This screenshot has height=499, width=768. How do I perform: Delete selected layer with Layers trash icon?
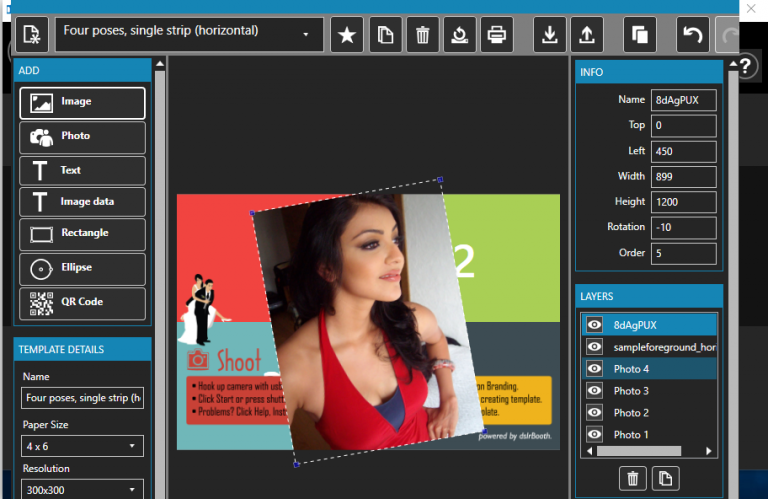pyautogui.click(x=632, y=478)
